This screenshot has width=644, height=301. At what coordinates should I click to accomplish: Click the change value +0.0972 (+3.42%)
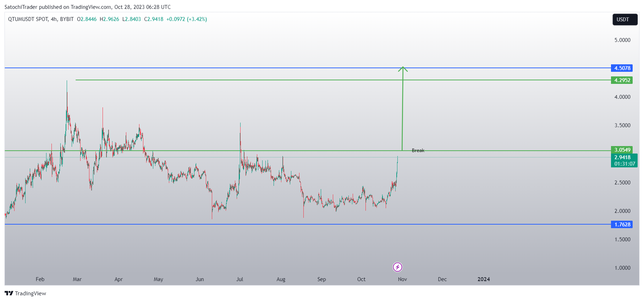187,19
